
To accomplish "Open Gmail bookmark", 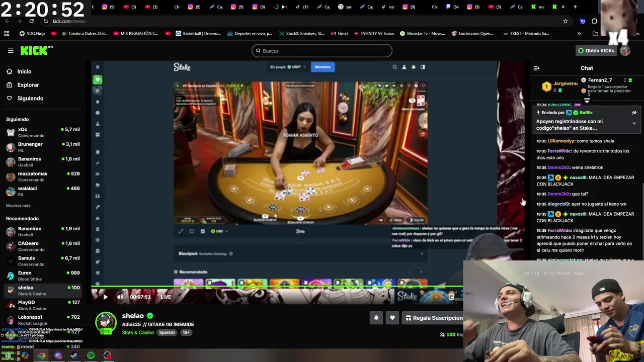I will [x=340, y=34].
